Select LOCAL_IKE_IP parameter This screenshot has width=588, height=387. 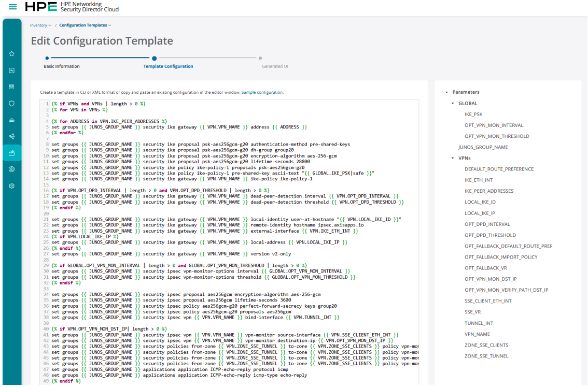480,213
